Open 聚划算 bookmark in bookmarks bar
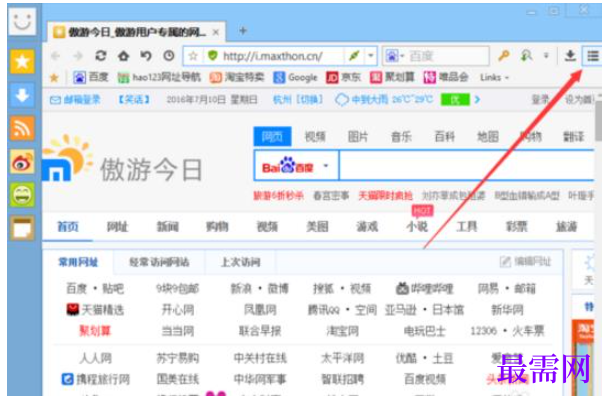This screenshot has height=400, width=609. [392, 78]
